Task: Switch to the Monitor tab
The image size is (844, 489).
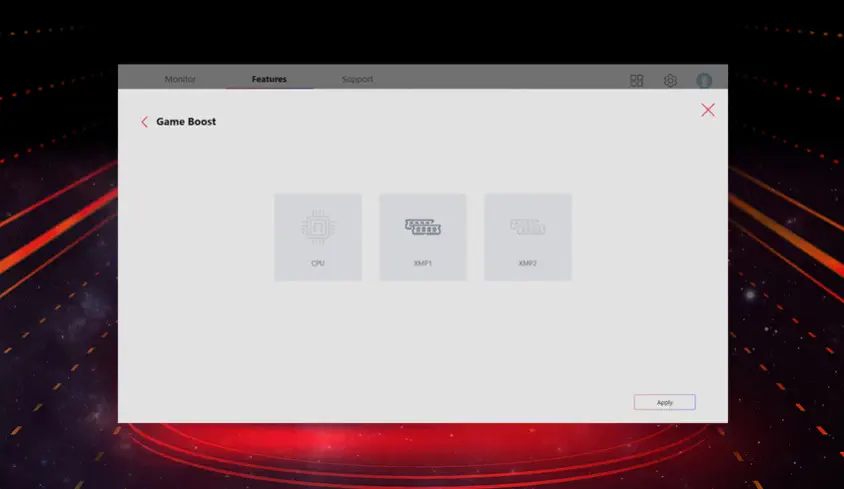Action: click(x=180, y=79)
